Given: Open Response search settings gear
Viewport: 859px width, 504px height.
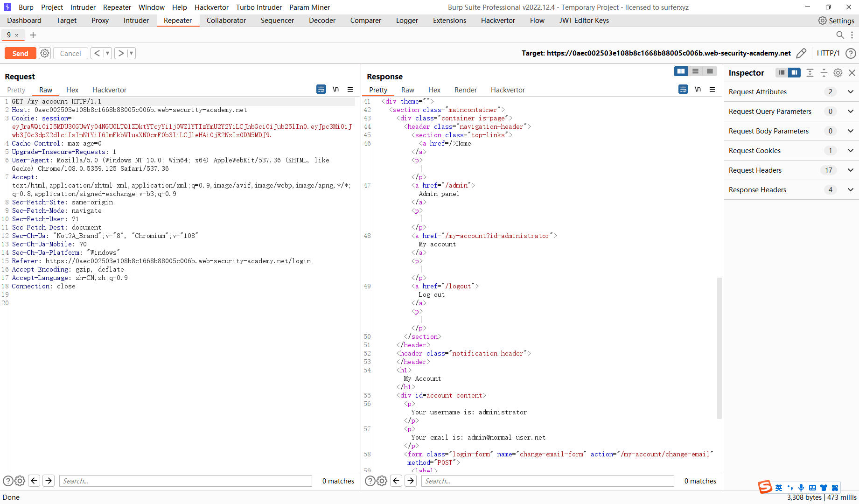Looking at the screenshot, I should pos(382,481).
